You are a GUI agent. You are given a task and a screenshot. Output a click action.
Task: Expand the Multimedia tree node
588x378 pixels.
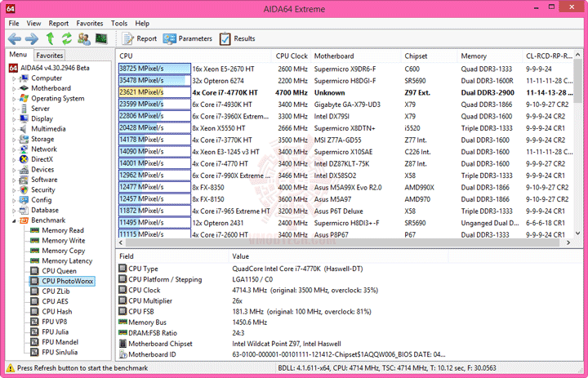14,129
